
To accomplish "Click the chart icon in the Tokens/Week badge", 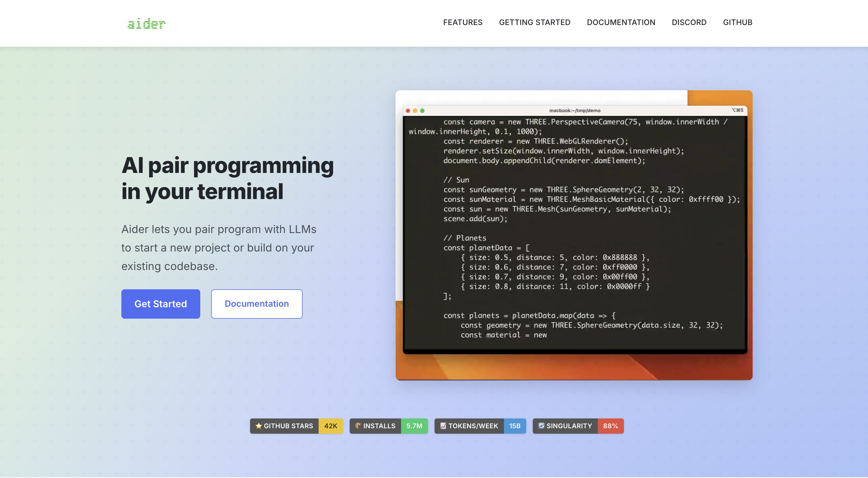I will (x=443, y=426).
